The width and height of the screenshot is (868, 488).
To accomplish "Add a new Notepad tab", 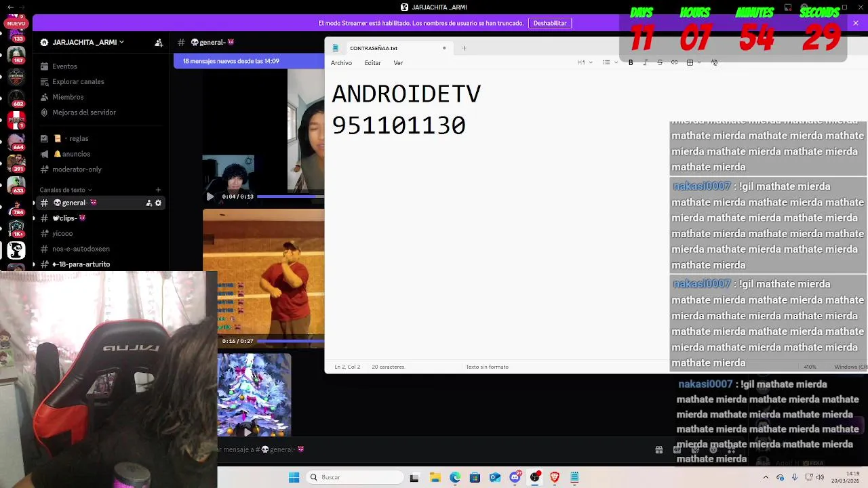I will click(x=464, y=48).
